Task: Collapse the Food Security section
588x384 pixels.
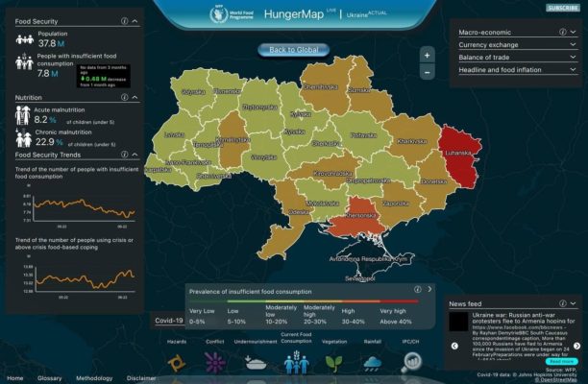Action: click(135, 21)
